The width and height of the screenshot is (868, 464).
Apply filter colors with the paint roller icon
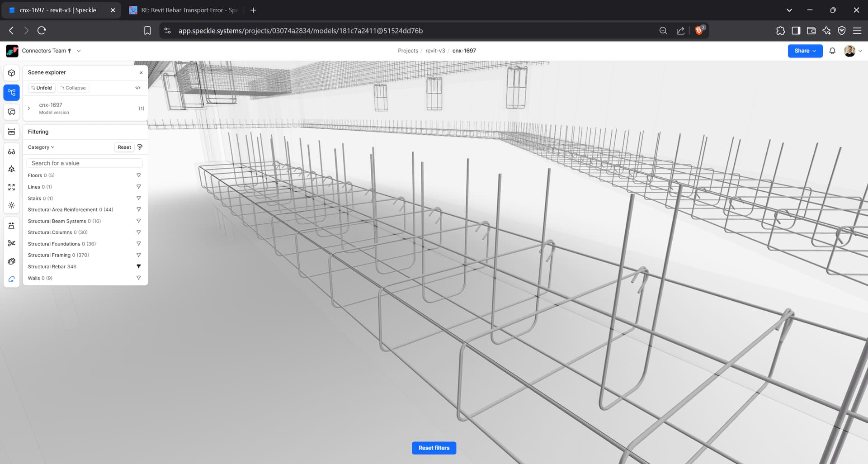(140, 147)
